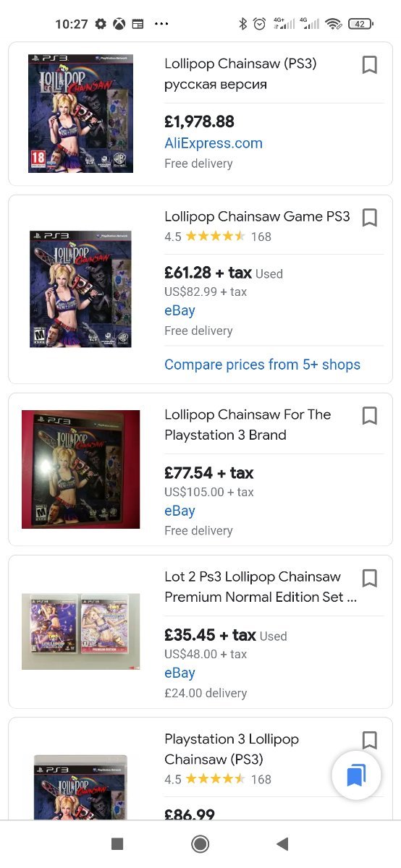This screenshot has width=401, height=868.
Task: Bookmark the Lot 2 Ps3 Premium listing
Action: 369,577
